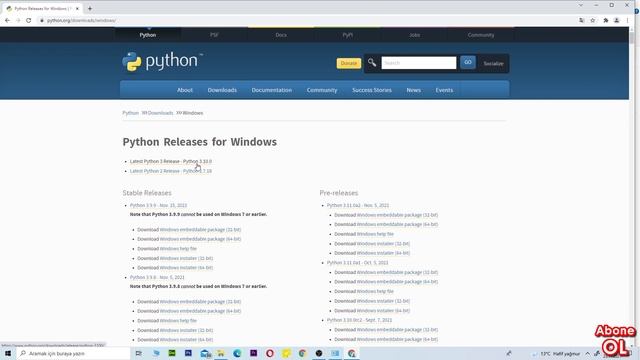Launch Photoshop from the taskbar

(x=188, y=353)
